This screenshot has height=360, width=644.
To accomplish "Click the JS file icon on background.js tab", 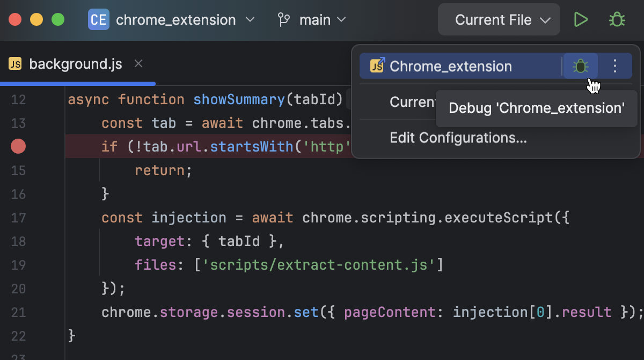I will [x=14, y=63].
